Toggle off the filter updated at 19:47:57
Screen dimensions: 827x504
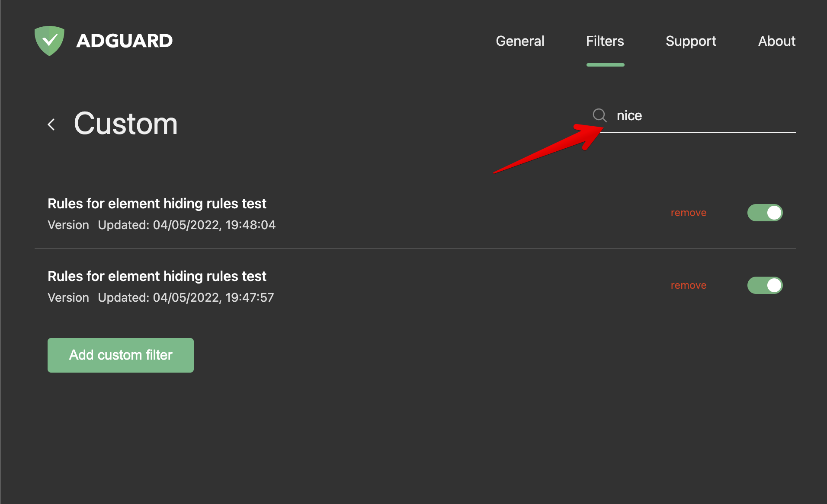point(765,285)
